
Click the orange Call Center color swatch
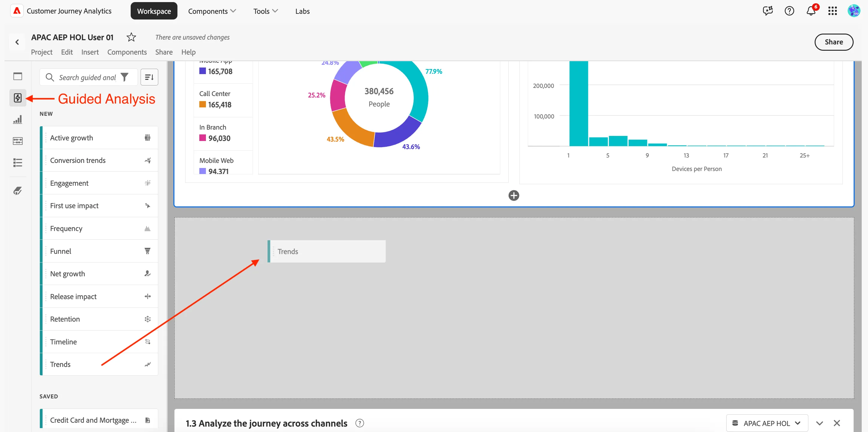203,104
